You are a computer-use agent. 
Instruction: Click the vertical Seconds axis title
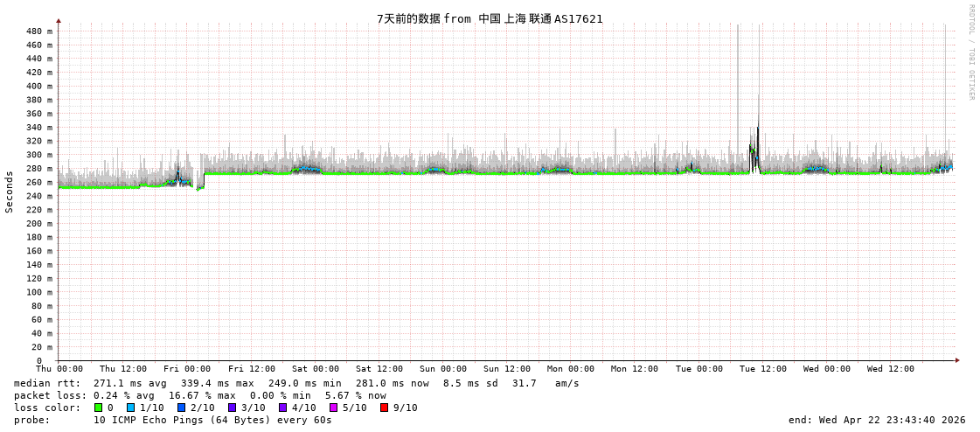pyautogui.click(x=10, y=192)
